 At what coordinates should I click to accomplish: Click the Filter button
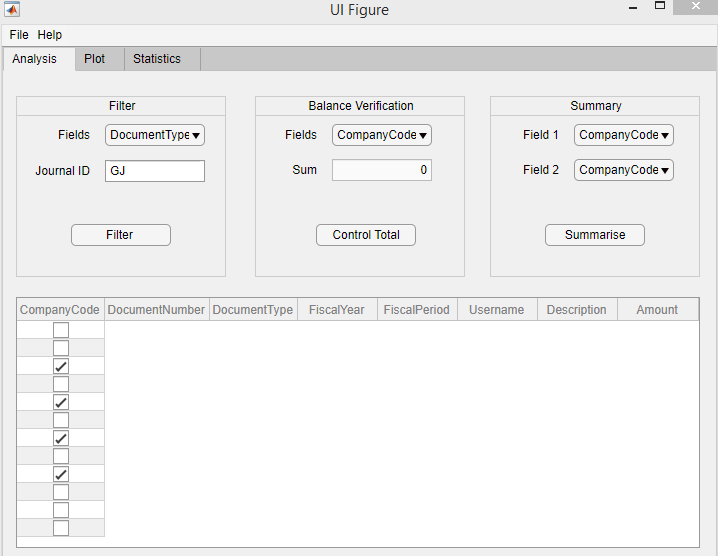(x=121, y=235)
